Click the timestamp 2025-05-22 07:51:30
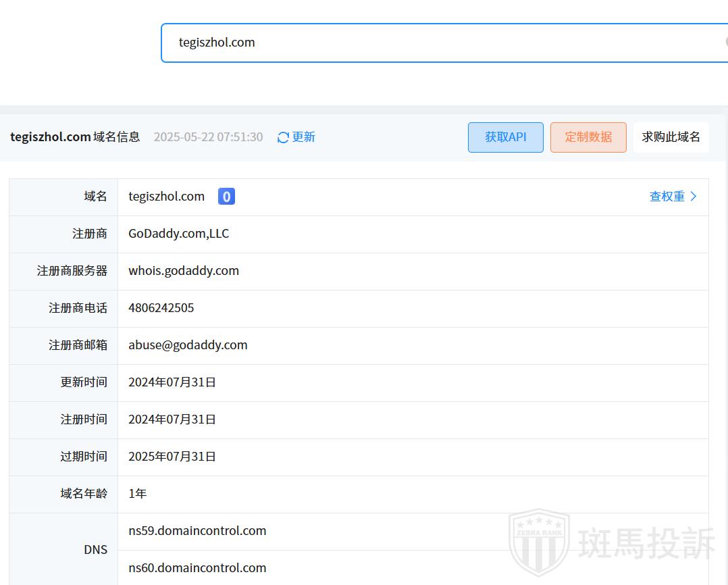The width and height of the screenshot is (728, 585). pos(208,137)
